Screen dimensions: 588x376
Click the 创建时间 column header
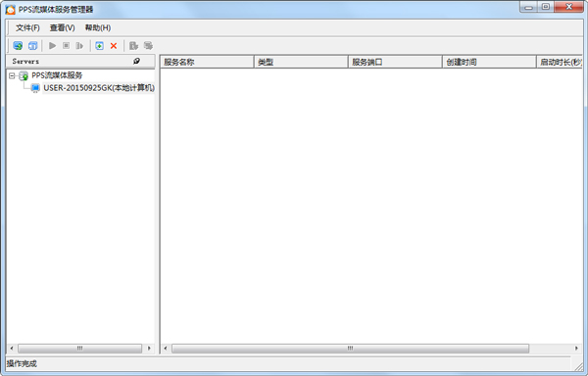click(489, 62)
